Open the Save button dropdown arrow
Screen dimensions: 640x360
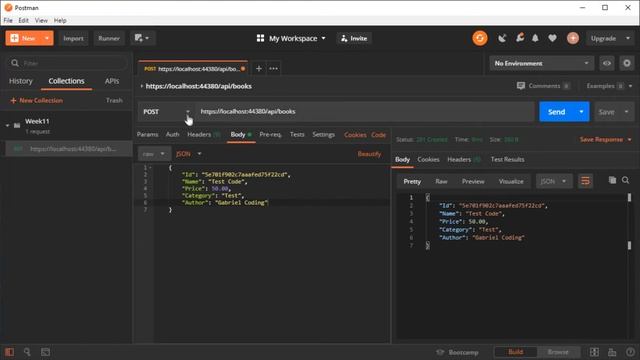click(x=627, y=111)
